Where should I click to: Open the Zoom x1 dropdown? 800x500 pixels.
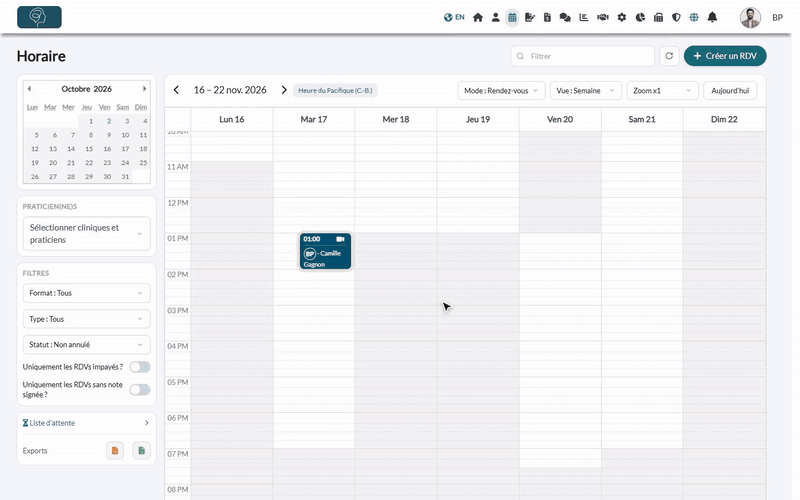click(662, 91)
